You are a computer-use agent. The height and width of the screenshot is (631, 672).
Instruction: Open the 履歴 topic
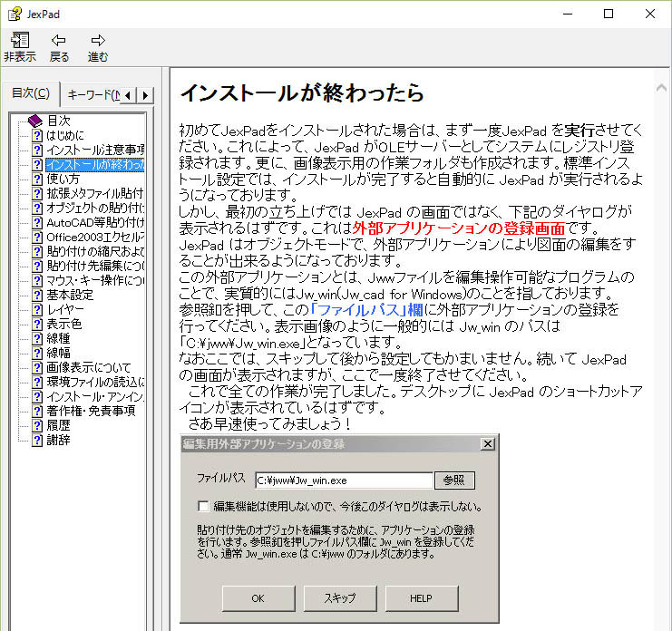click(x=58, y=426)
